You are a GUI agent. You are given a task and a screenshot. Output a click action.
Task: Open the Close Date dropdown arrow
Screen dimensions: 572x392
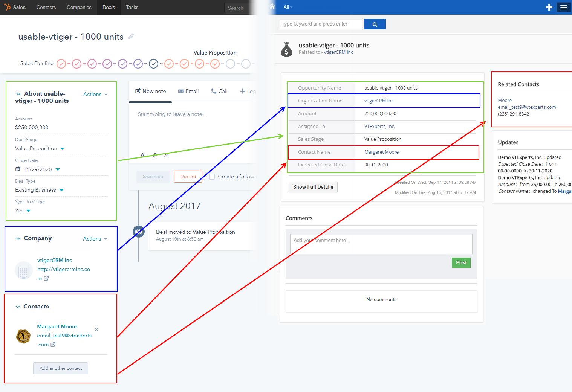pyautogui.click(x=58, y=169)
